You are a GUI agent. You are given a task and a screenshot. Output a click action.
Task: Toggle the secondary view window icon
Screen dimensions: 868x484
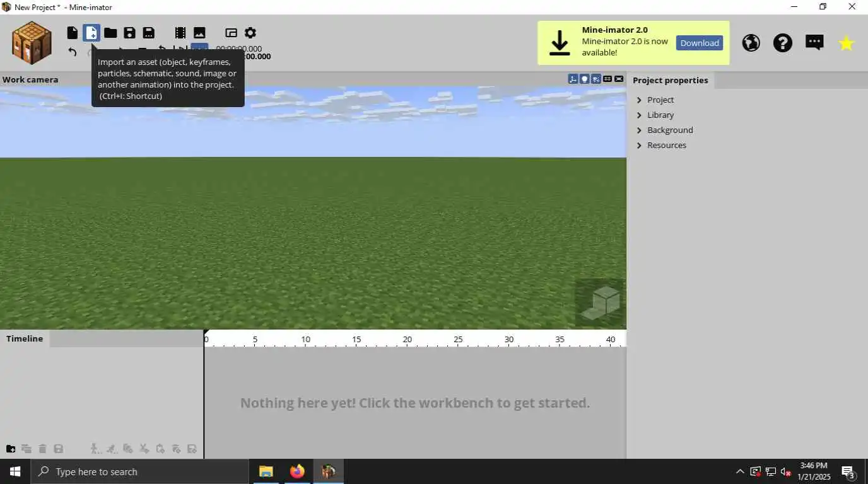tap(232, 33)
